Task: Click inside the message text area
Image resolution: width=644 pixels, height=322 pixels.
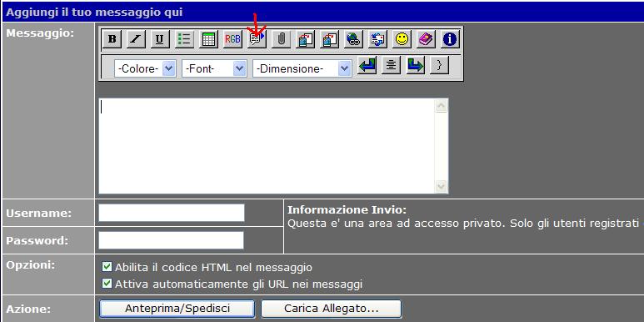Action: pyautogui.click(x=267, y=146)
